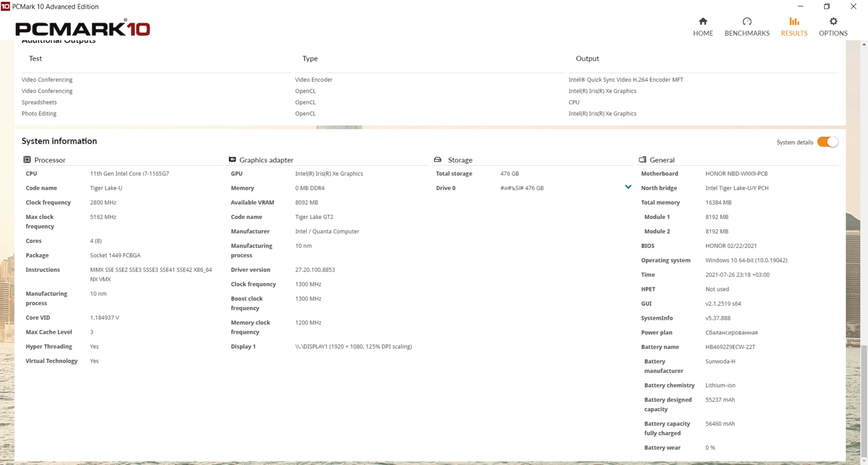Click the PCMark 10 title bar app icon

pos(5,7)
